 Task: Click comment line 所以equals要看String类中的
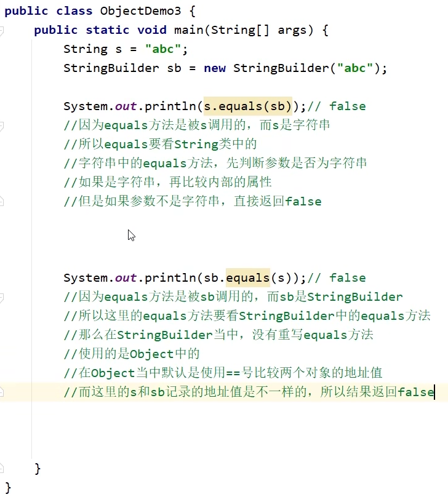tap(160, 144)
